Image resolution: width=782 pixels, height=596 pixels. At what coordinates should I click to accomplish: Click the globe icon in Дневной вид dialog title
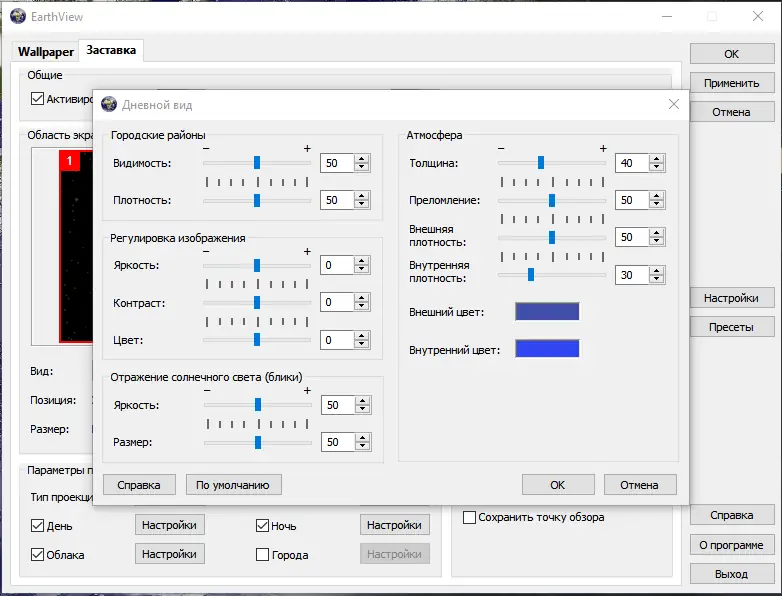pyautogui.click(x=109, y=104)
